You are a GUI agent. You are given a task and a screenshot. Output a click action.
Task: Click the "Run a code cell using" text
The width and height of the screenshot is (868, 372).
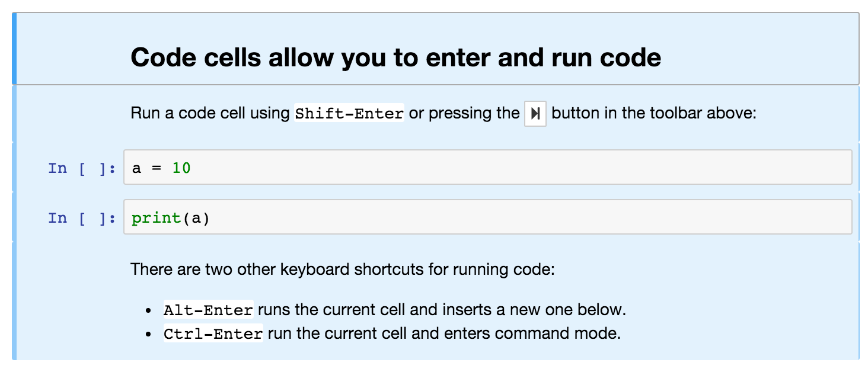211,113
